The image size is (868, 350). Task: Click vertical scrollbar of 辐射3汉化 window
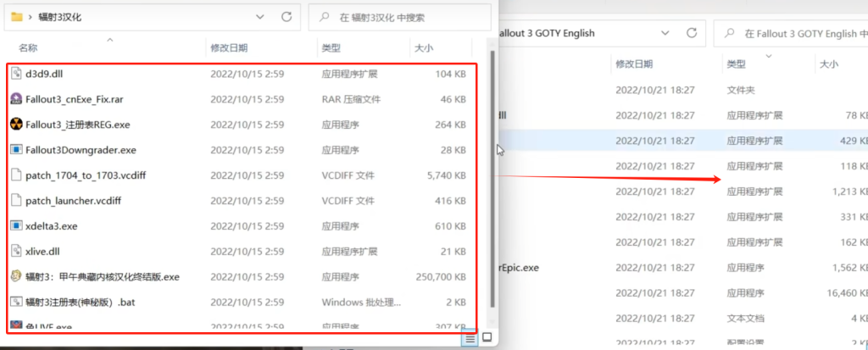(x=492, y=177)
